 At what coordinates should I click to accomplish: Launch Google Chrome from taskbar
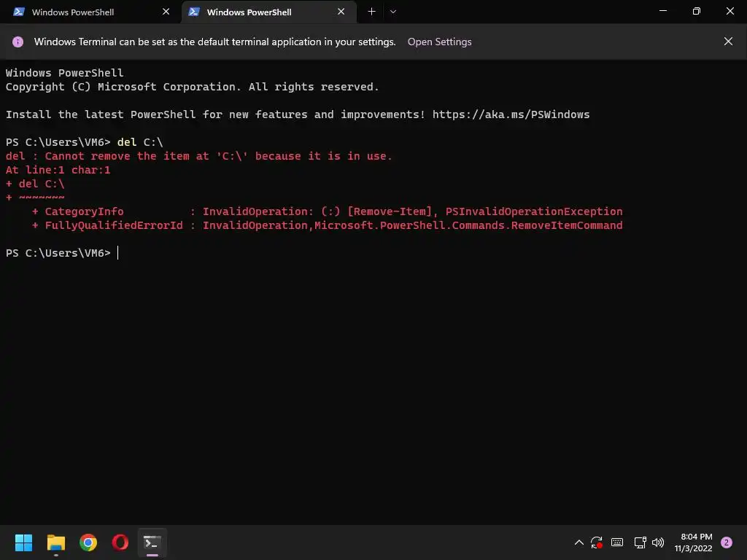tap(88, 542)
